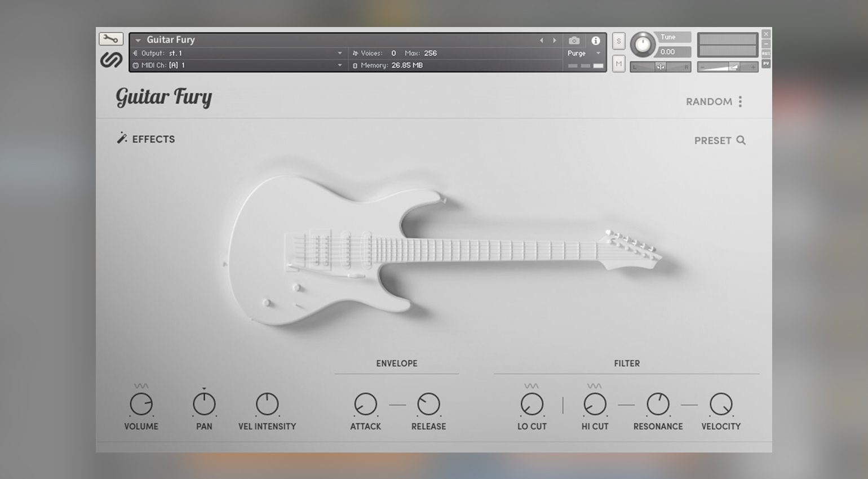868x479 pixels.
Task: Click the Preset magnifying glass icon
Action: tap(741, 140)
